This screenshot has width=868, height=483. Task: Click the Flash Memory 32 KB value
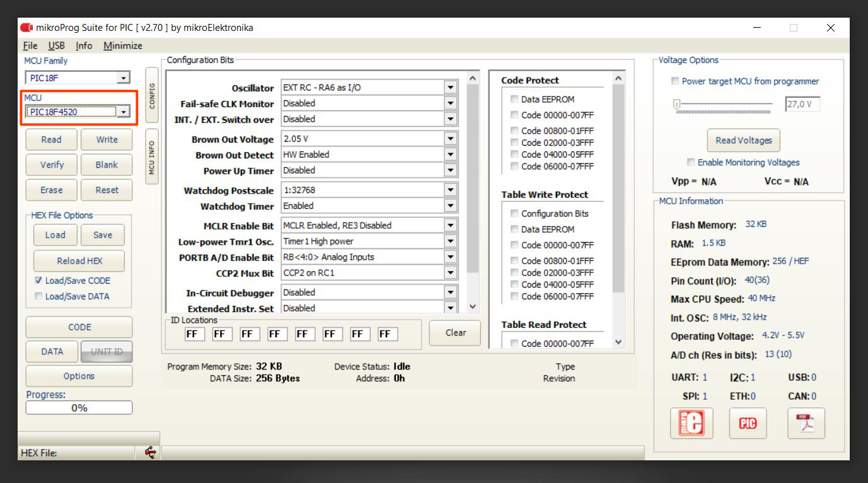756,224
